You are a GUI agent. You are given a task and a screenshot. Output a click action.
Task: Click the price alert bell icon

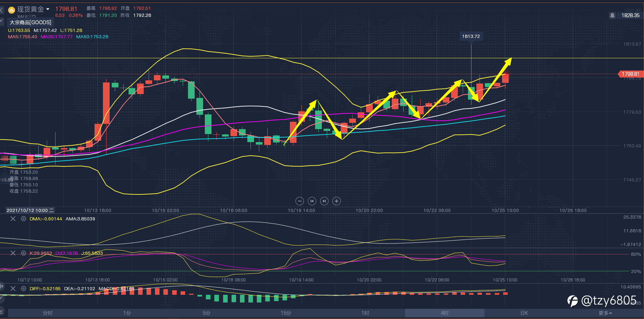tap(612, 15)
